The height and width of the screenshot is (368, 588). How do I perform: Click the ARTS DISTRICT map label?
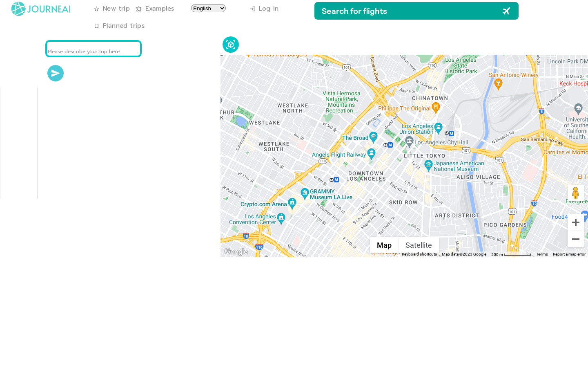[457, 215]
